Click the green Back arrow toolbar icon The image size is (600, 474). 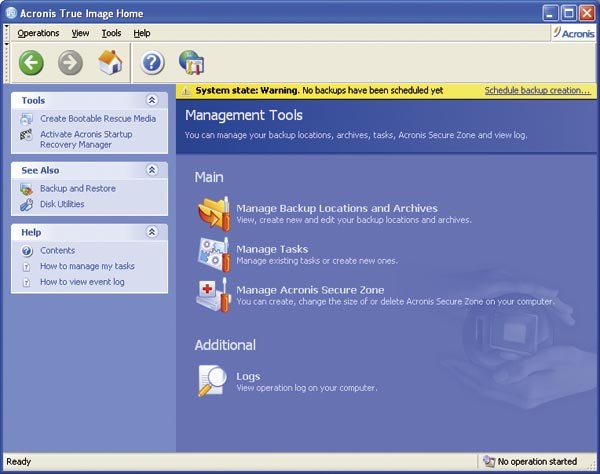(x=31, y=63)
